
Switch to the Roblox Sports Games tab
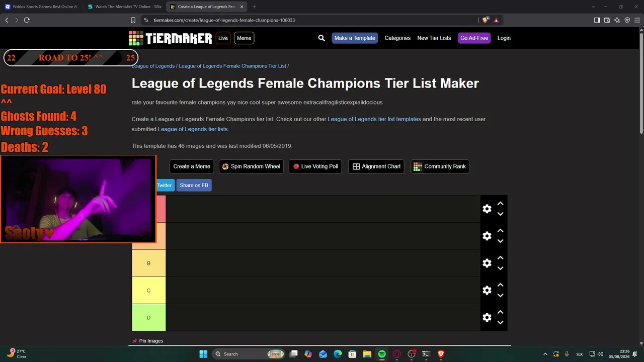point(41,7)
